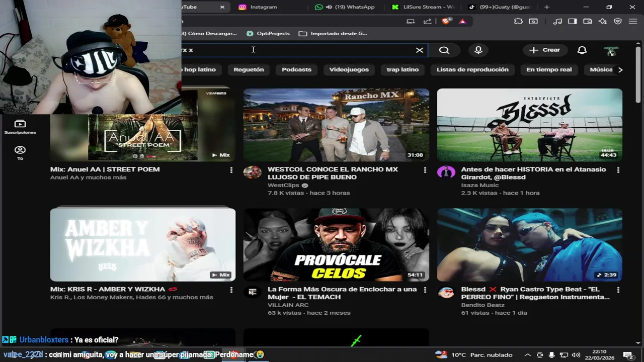Open the Importado desde G... bookmarks folder
The image size is (644, 362).
[333, 33]
